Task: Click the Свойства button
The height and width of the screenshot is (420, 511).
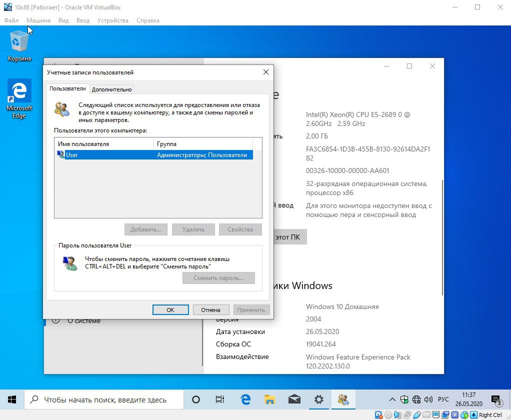Action: click(x=240, y=229)
